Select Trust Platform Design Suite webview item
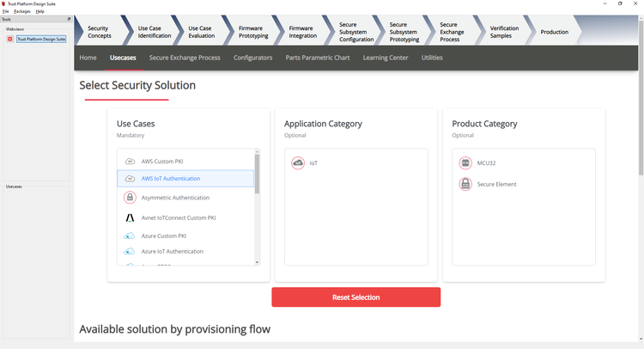Viewport: 644px width, 349px height. (41, 39)
